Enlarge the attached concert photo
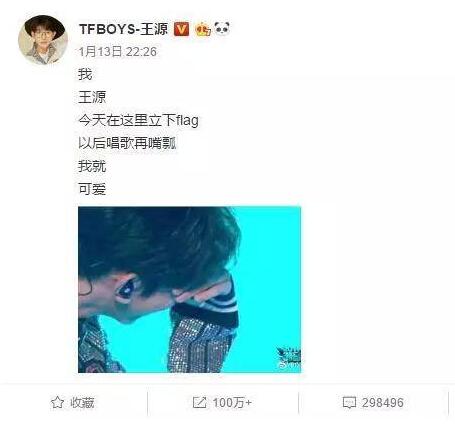This screenshot has width=455, height=438. pos(189,289)
